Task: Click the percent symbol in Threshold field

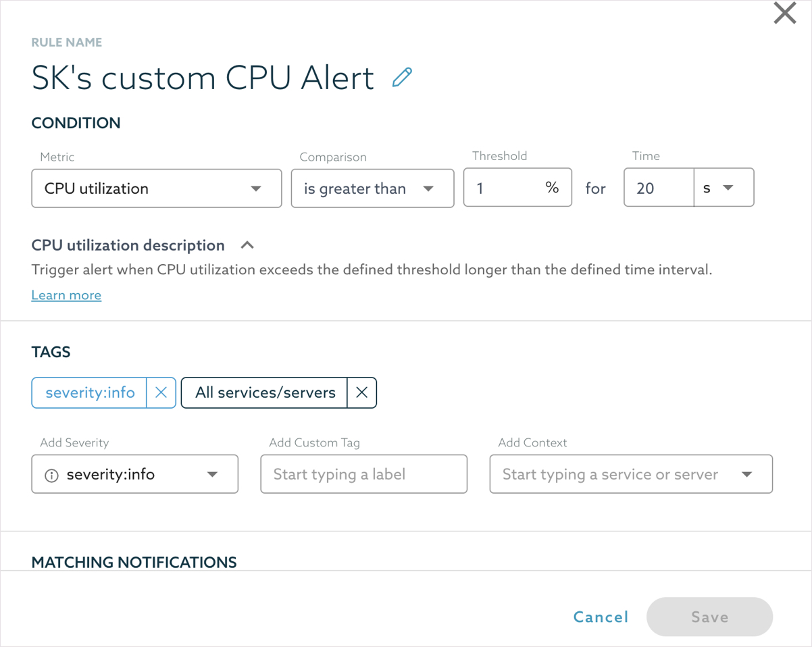Action: pyautogui.click(x=554, y=188)
